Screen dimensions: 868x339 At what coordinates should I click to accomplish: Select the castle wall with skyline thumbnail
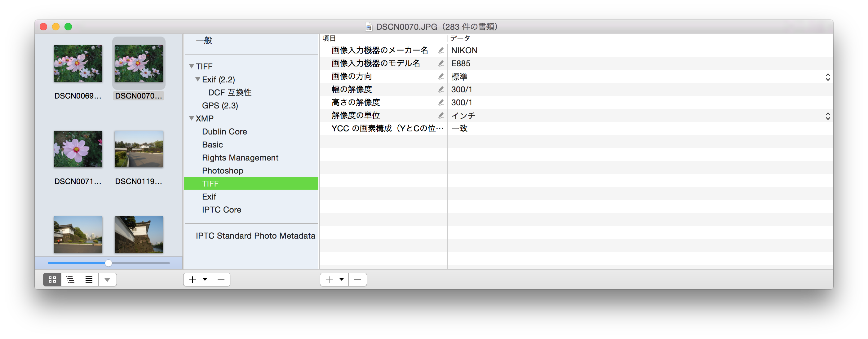pos(78,235)
